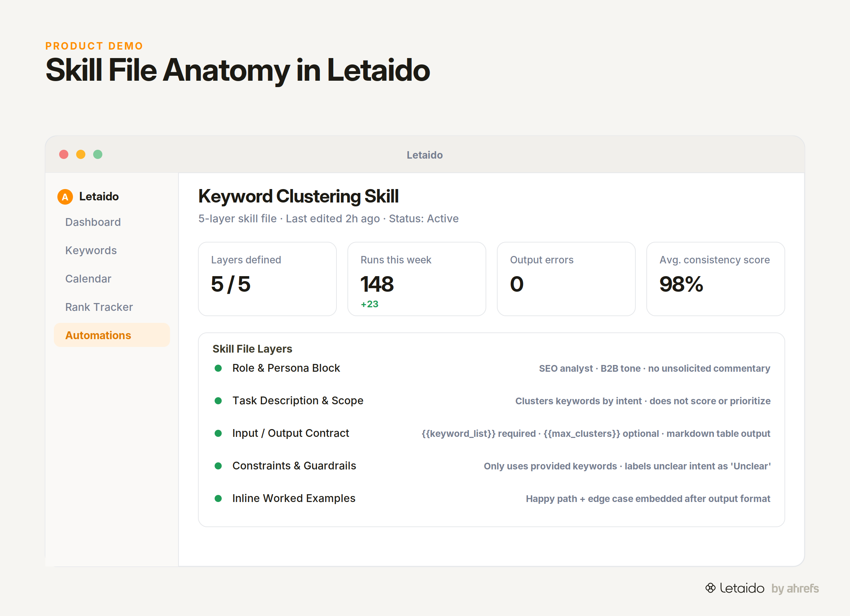Click the 'by ahrefs' footer text
The width and height of the screenshot is (850, 616).
tap(795, 588)
